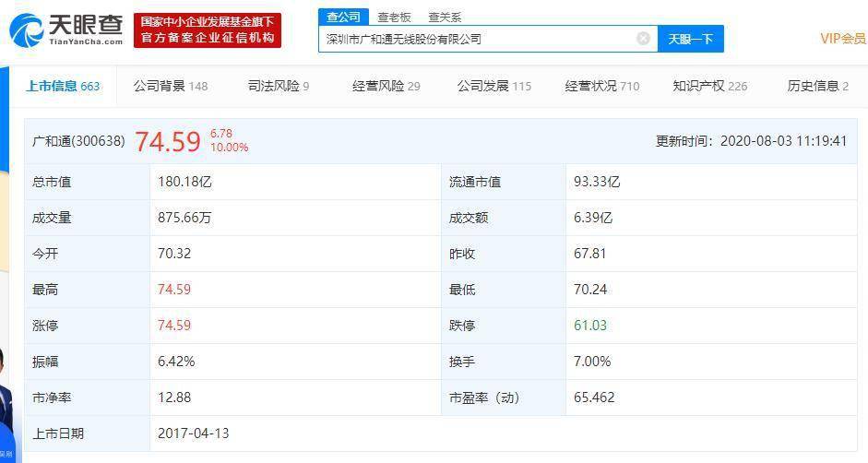The width and height of the screenshot is (868, 463).
Task: Click the 74.59 value in 最高 row
Action: coord(174,290)
